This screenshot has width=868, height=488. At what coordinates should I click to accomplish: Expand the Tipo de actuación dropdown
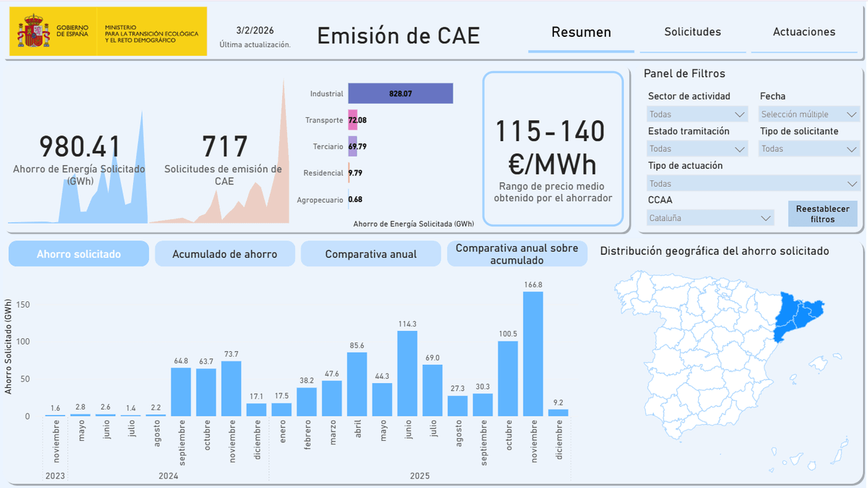753,184
